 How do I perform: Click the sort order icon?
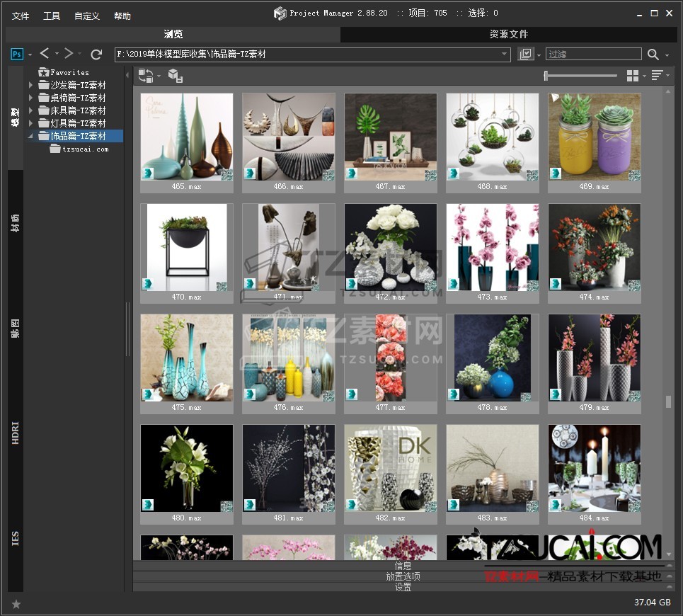657,76
